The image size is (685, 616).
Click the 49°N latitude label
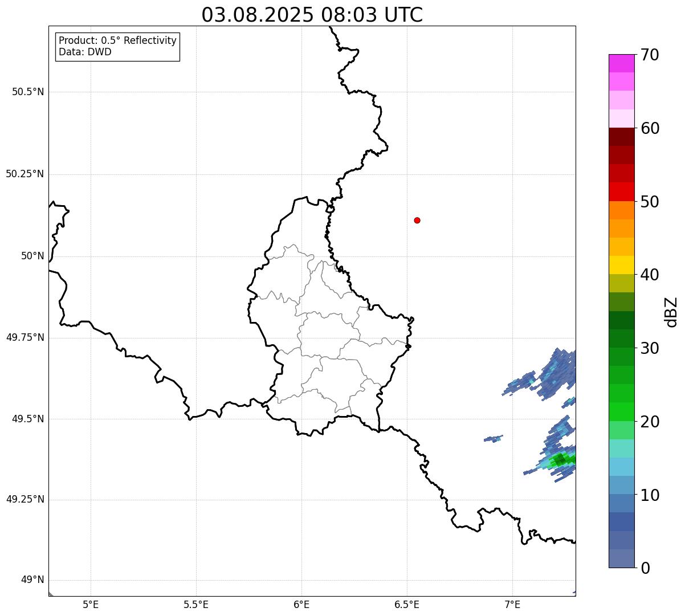(32, 580)
